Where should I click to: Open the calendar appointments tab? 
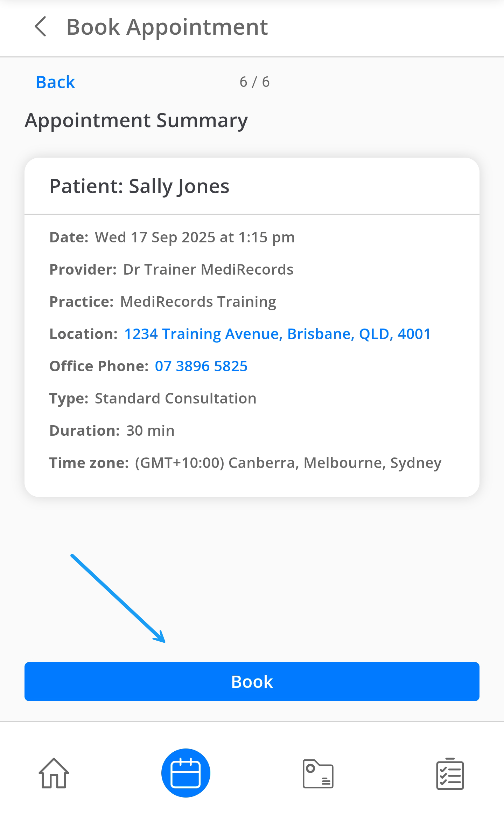pyautogui.click(x=185, y=773)
